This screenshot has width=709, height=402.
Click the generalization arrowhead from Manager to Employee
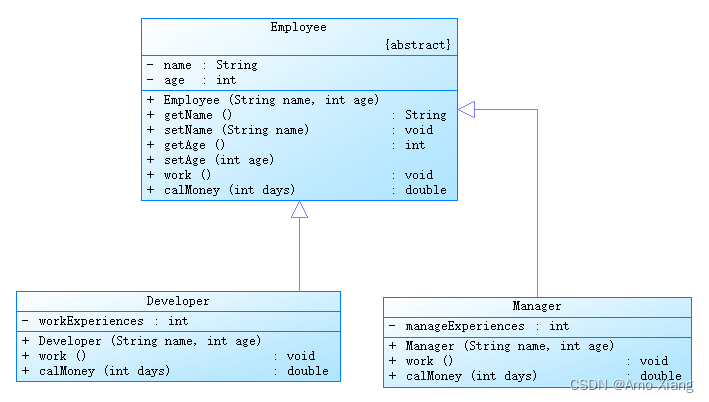pyautogui.click(x=467, y=109)
